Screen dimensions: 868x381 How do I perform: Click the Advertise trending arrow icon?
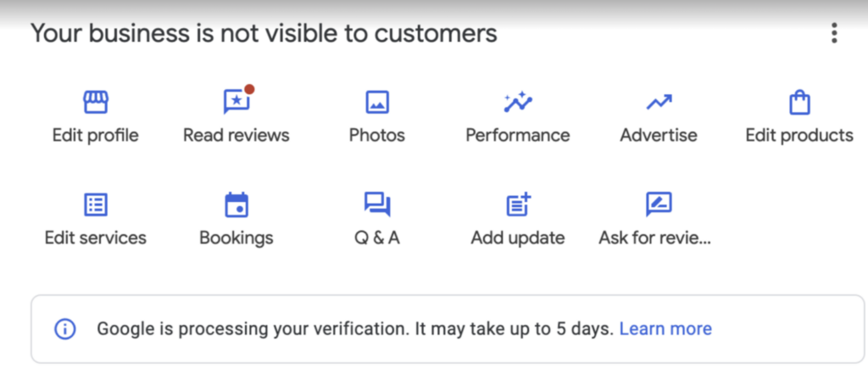[659, 103]
